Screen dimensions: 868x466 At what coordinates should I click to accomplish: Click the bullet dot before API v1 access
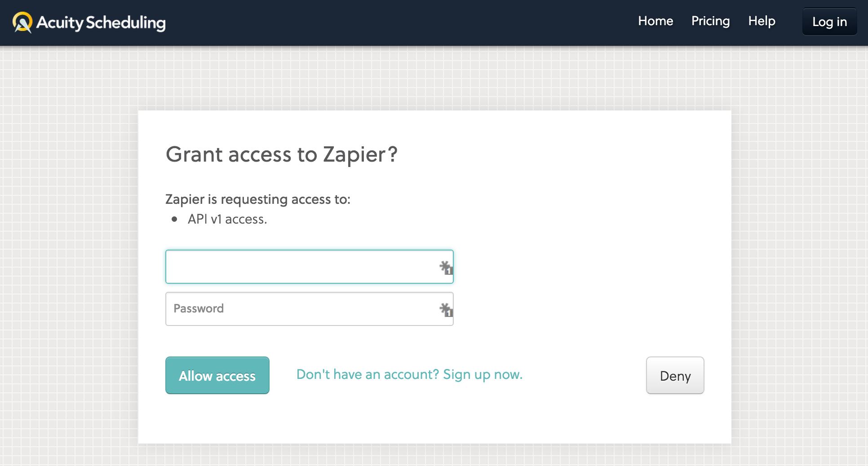tap(174, 219)
